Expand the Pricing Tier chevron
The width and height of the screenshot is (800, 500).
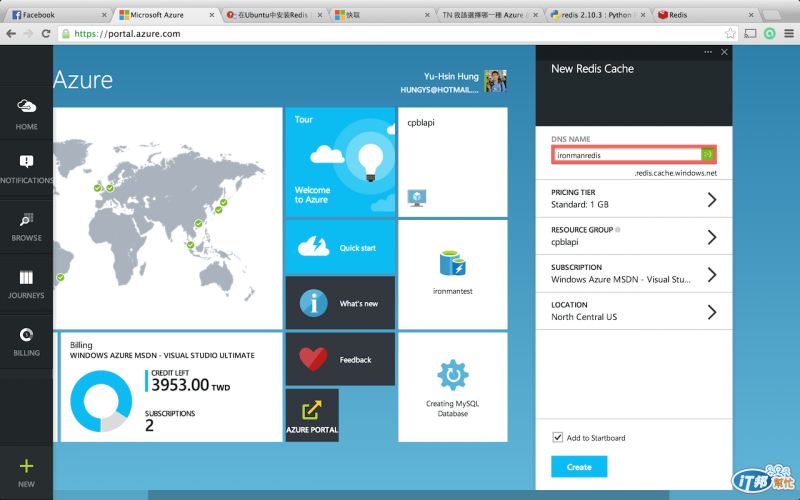tap(712, 199)
